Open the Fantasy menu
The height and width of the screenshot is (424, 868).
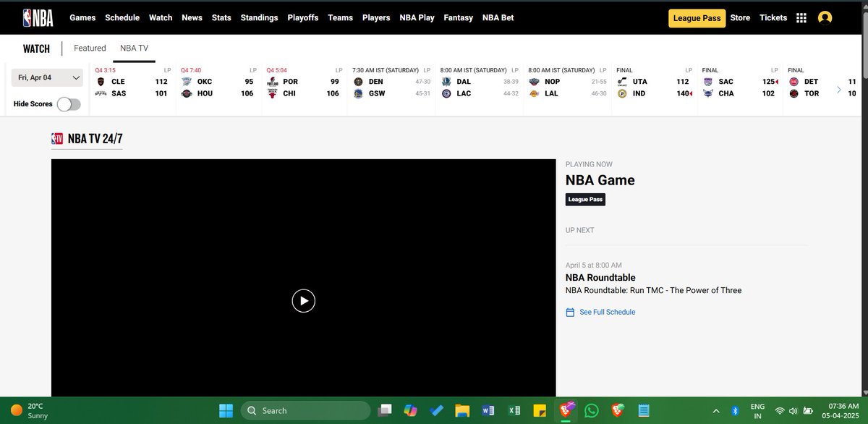tap(458, 17)
